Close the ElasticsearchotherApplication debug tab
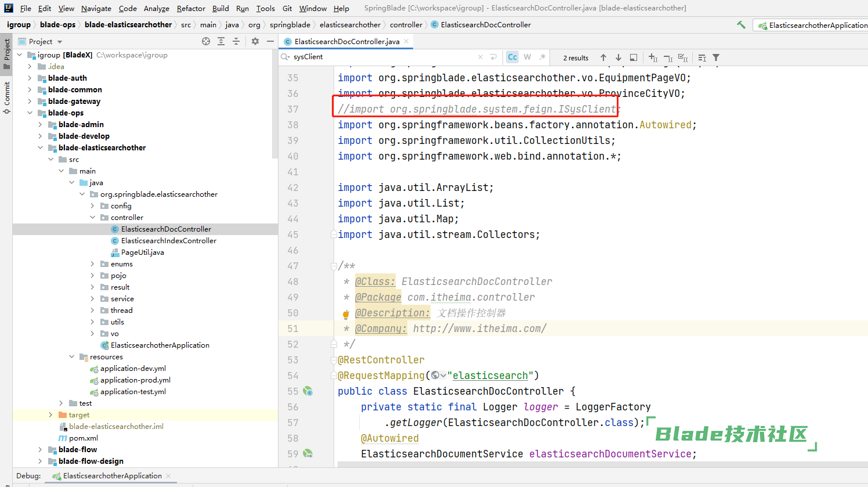868x487 pixels. pos(168,476)
